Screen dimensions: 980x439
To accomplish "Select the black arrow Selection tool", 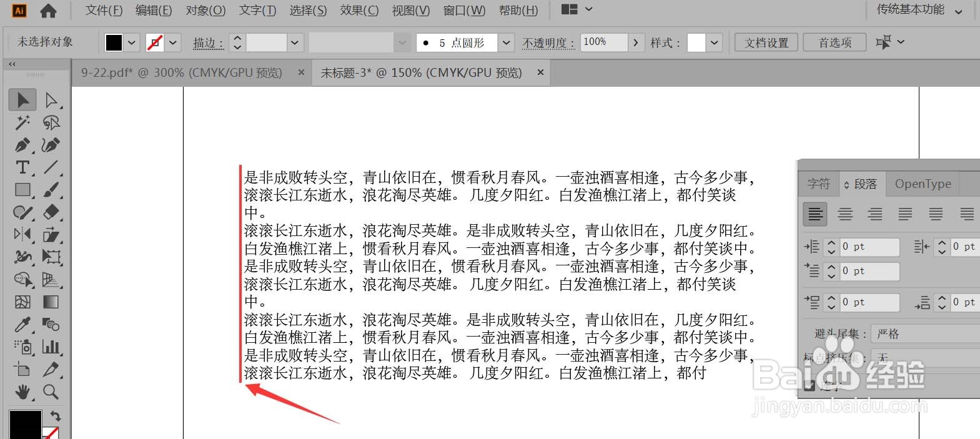I will coord(22,100).
